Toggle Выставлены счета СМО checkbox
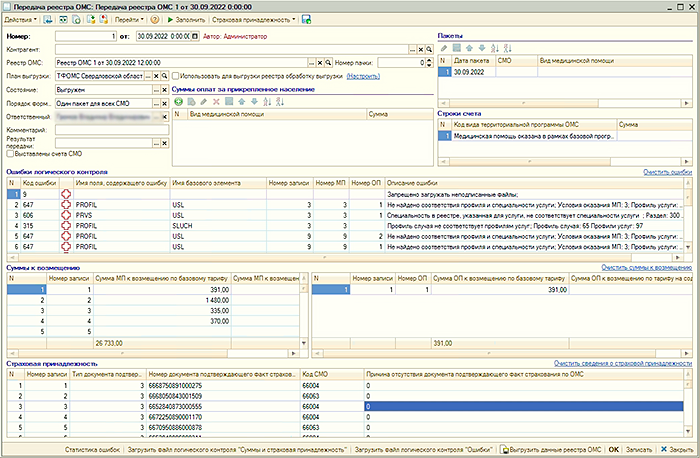The height and width of the screenshot is (458, 700). click(10, 155)
